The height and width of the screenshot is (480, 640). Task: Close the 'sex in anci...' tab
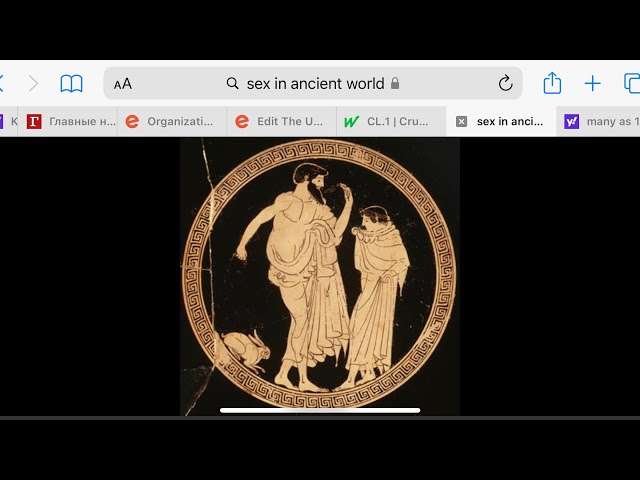coord(461,122)
